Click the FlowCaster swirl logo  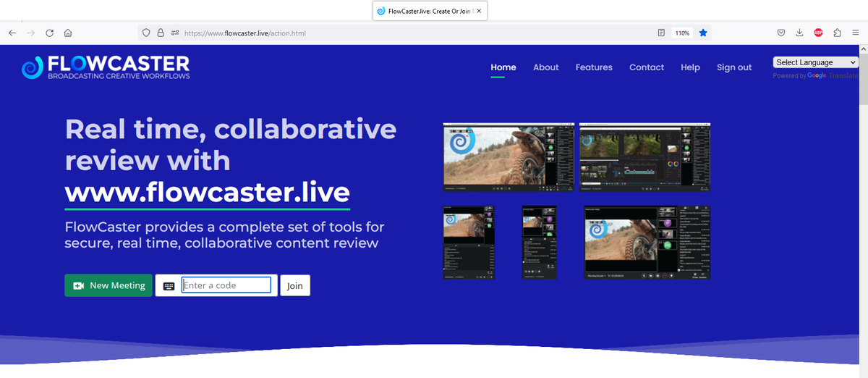tap(33, 67)
